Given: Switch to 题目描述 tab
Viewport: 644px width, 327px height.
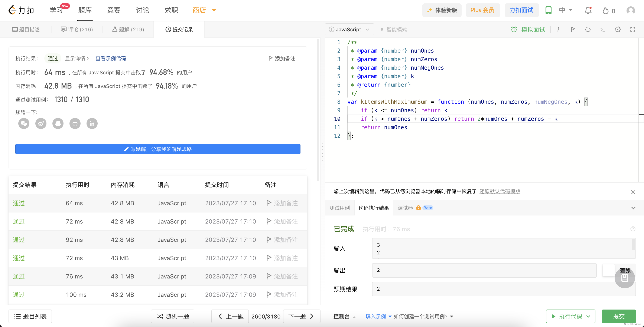Looking at the screenshot, I should 26,29.
